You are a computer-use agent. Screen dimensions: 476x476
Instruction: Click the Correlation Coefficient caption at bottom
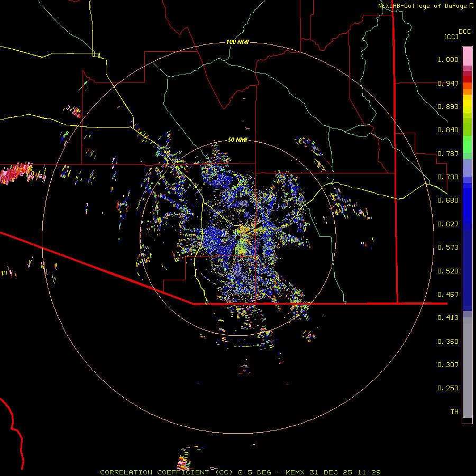[241, 472]
